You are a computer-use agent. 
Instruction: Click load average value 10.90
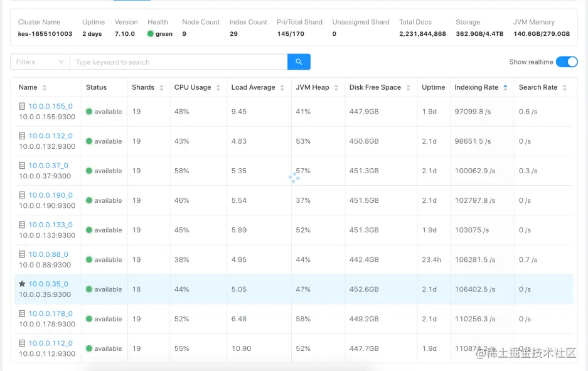(241, 348)
